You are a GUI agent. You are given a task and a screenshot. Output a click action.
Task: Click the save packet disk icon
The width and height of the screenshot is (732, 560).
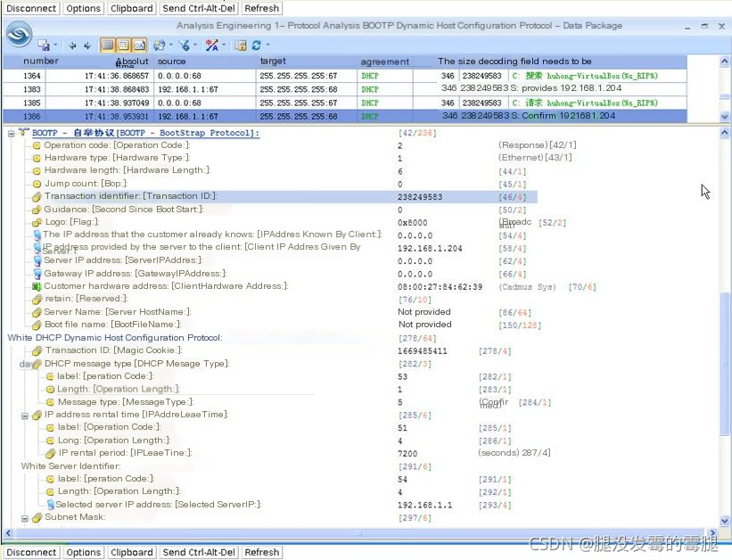[45, 45]
